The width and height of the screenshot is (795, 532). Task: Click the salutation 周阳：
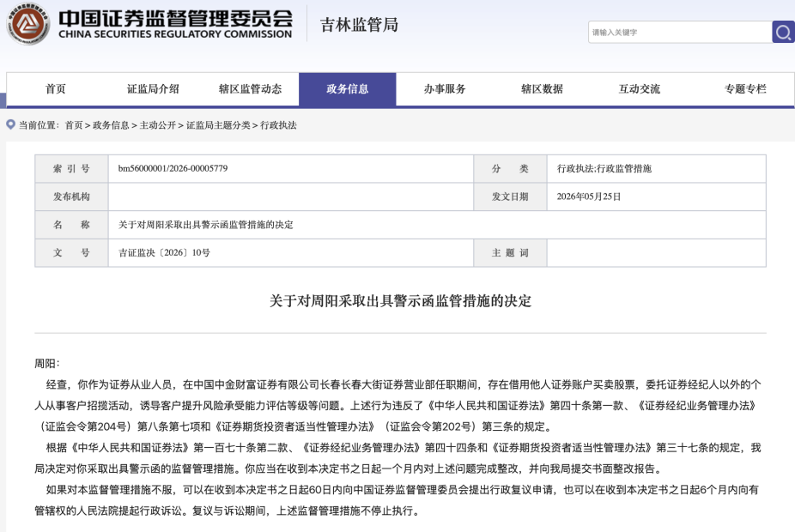(47, 363)
